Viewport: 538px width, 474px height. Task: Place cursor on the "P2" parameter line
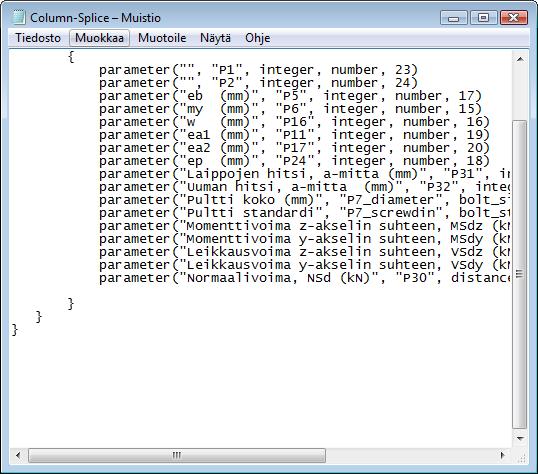click(258, 83)
